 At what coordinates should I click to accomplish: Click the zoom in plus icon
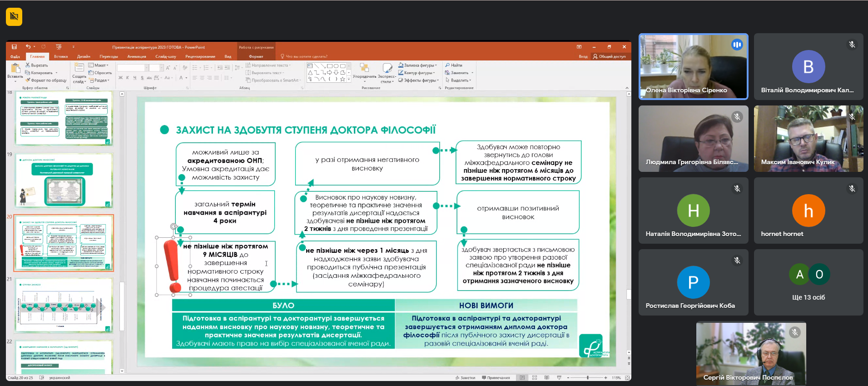[x=605, y=378]
